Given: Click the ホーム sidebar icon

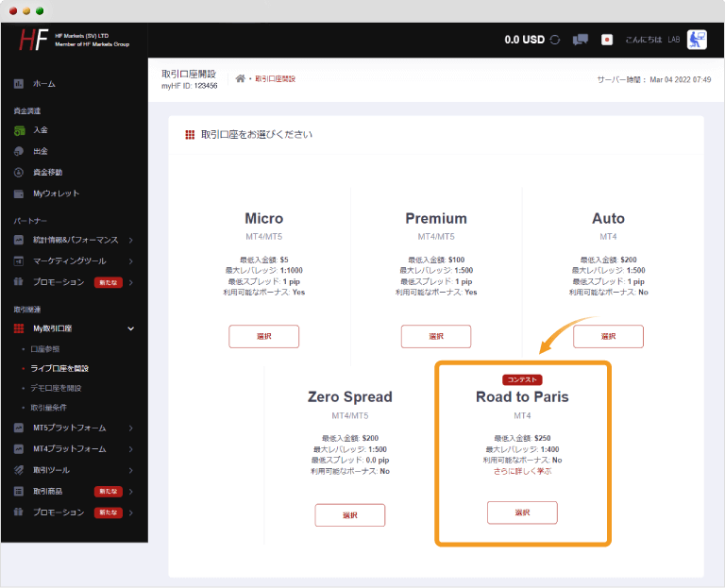Looking at the screenshot, I should click(x=19, y=84).
